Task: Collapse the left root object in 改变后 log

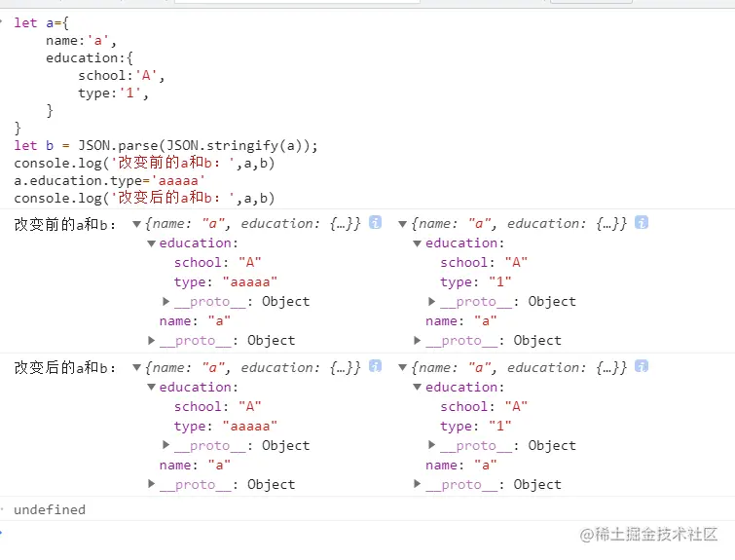Action: click(137, 368)
